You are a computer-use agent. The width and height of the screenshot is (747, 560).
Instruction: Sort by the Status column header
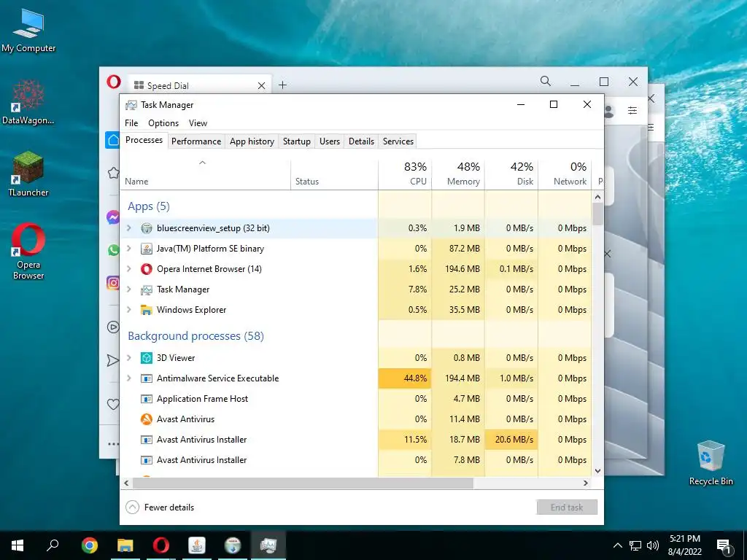click(334, 174)
